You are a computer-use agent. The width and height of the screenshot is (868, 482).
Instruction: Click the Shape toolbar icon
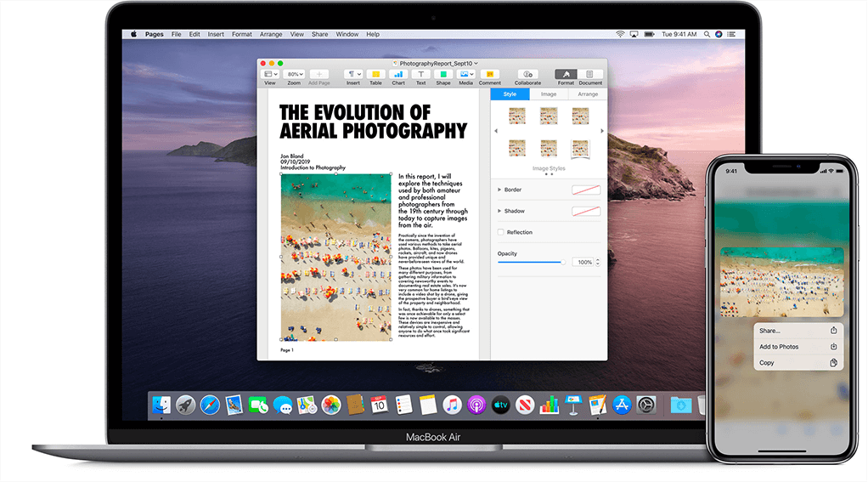(x=443, y=76)
